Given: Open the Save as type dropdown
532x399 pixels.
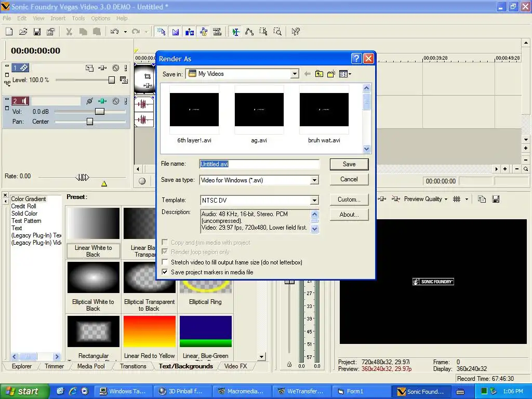Looking at the screenshot, I should pos(314,180).
